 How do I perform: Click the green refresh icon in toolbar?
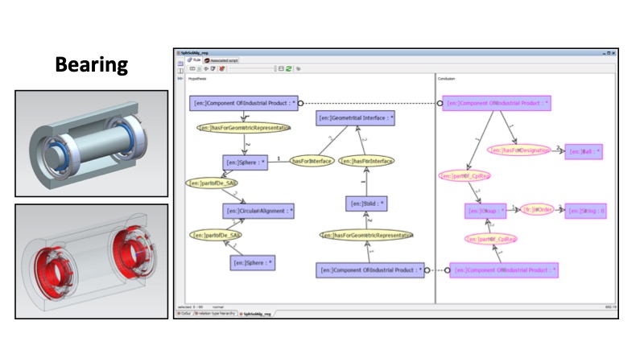click(x=288, y=69)
